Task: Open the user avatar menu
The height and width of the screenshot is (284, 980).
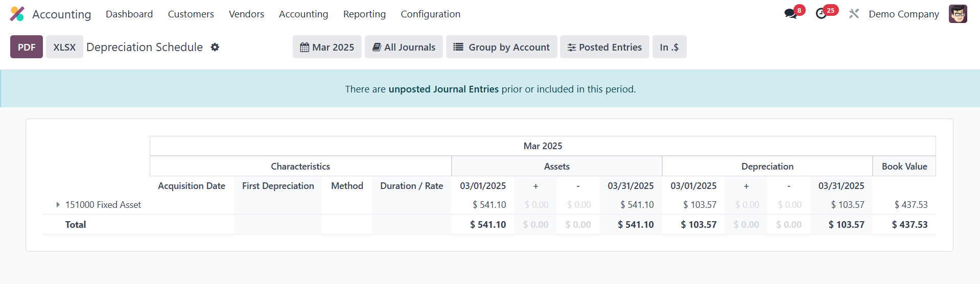Action: 958,14
